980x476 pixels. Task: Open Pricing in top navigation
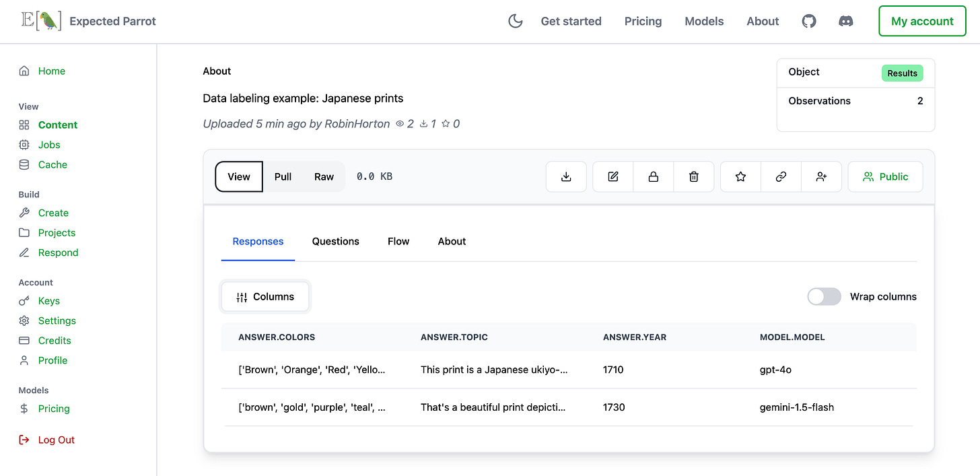tap(643, 21)
